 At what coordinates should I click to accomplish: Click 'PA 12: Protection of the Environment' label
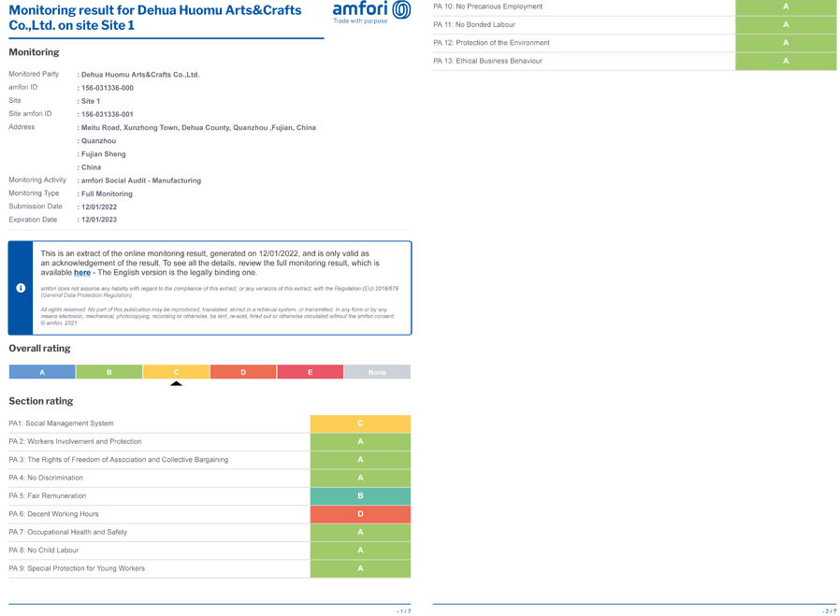(x=491, y=43)
